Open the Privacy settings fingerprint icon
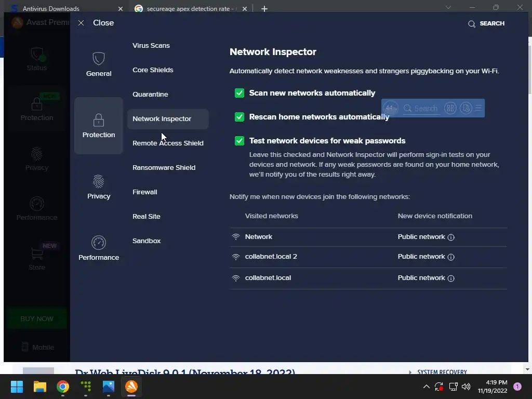The image size is (532, 399). tap(98, 181)
